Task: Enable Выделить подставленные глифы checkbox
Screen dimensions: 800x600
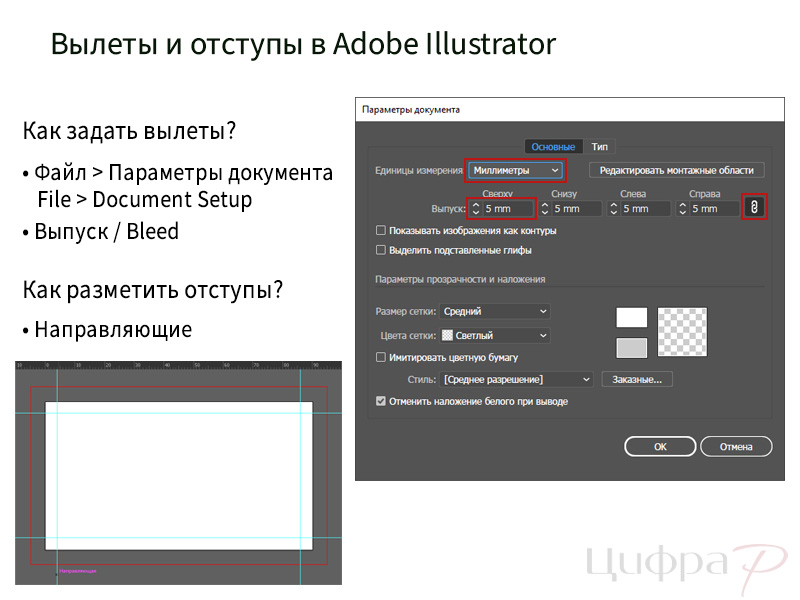Action: point(381,250)
